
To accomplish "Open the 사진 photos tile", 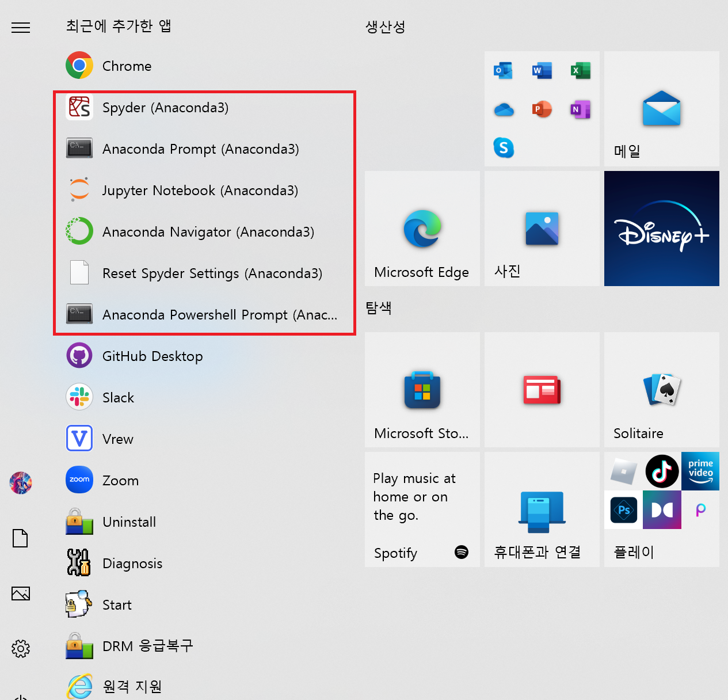I will 542,229.
